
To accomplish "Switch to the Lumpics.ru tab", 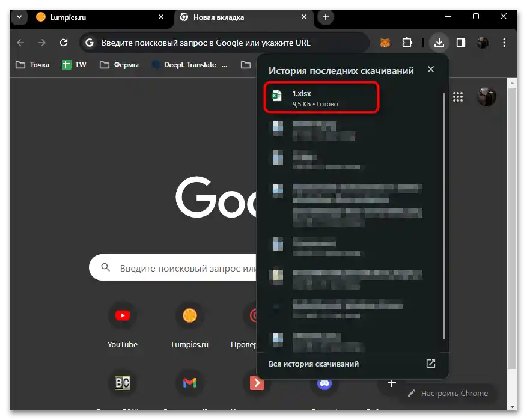I will point(101,17).
